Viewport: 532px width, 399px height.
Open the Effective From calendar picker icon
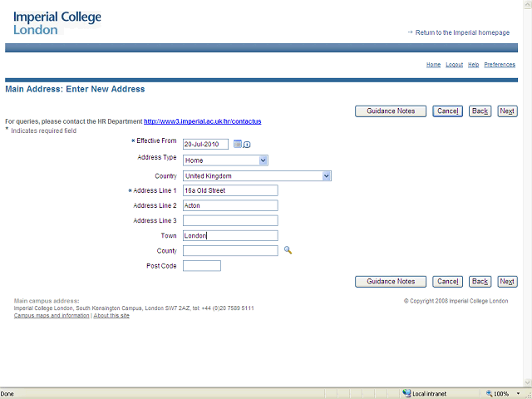pyautogui.click(x=238, y=144)
